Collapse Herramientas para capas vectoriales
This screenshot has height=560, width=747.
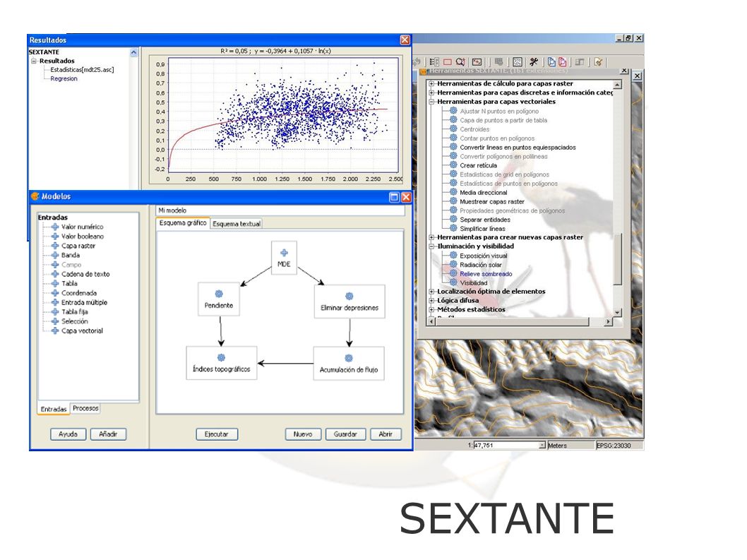click(x=431, y=102)
